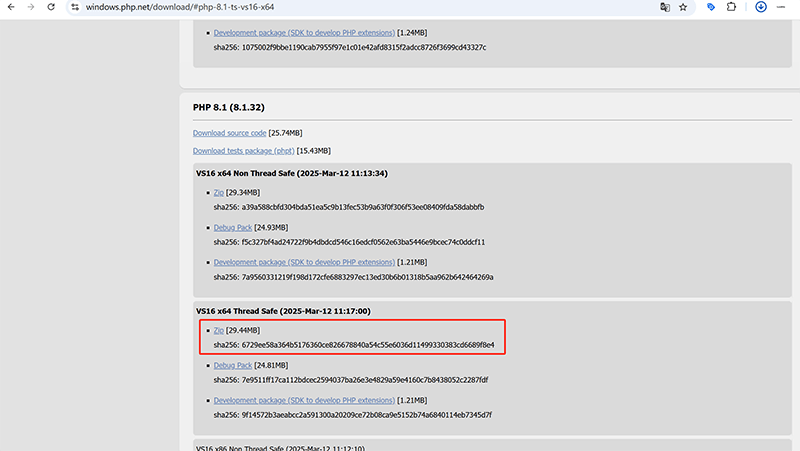Click the sha256 hash starting with a39a588c
Screen dimensions: 800x451
363,207
